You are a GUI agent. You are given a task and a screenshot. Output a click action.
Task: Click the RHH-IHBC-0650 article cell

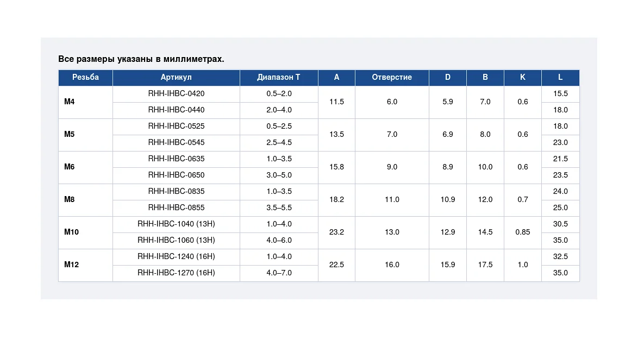(x=176, y=175)
